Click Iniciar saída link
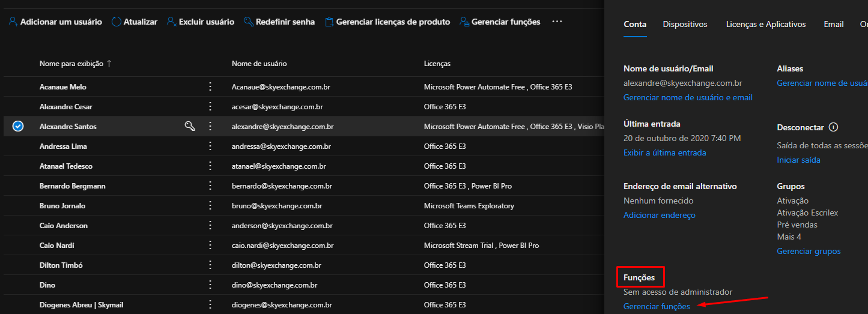868x314 pixels. point(798,160)
